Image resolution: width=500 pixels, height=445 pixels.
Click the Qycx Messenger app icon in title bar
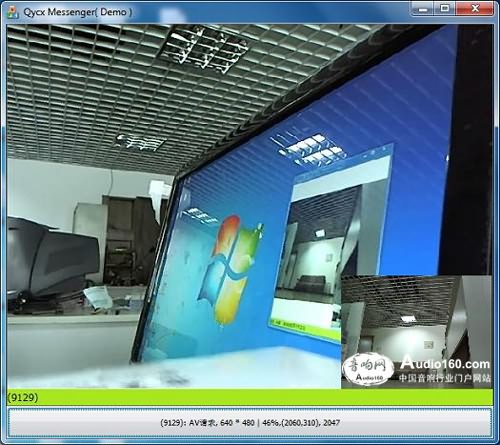click(x=13, y=12)
